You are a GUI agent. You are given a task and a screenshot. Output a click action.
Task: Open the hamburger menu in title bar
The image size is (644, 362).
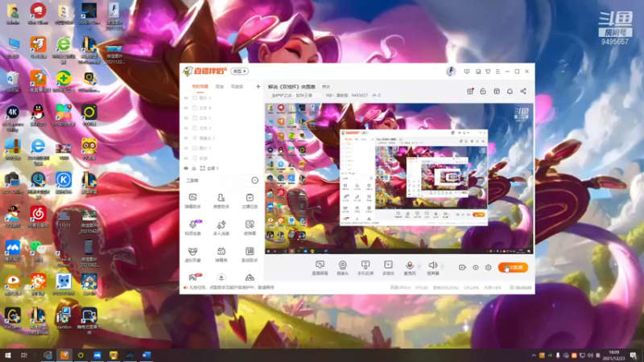tap(497, 72)
